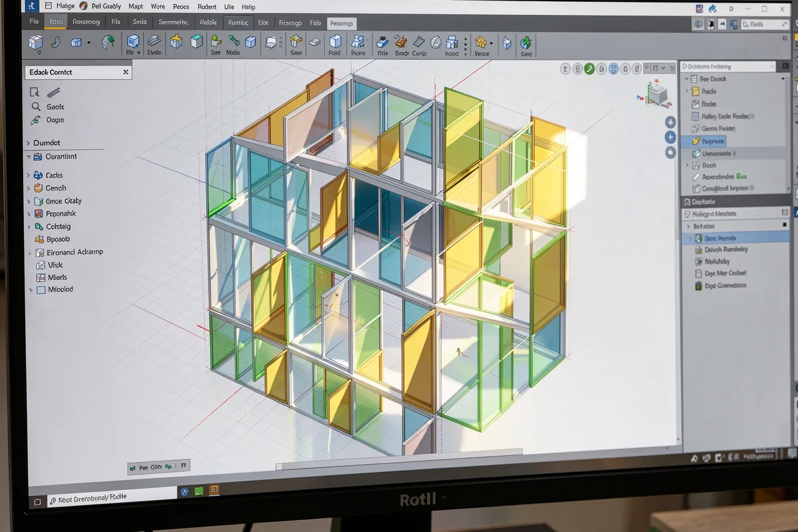Screen dimensions: 798x532
Task: Select the Dugrmns highlighted item
Action: (x=704, y=141)
